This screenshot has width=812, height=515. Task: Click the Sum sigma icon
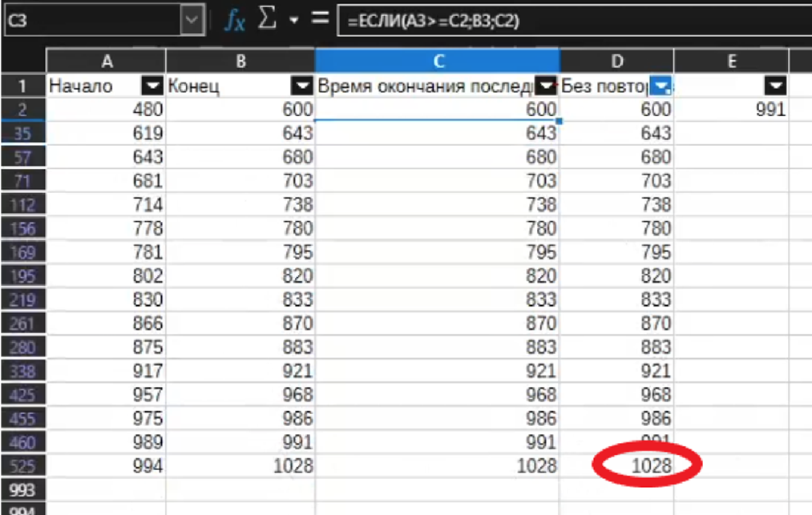click(269, 20)
